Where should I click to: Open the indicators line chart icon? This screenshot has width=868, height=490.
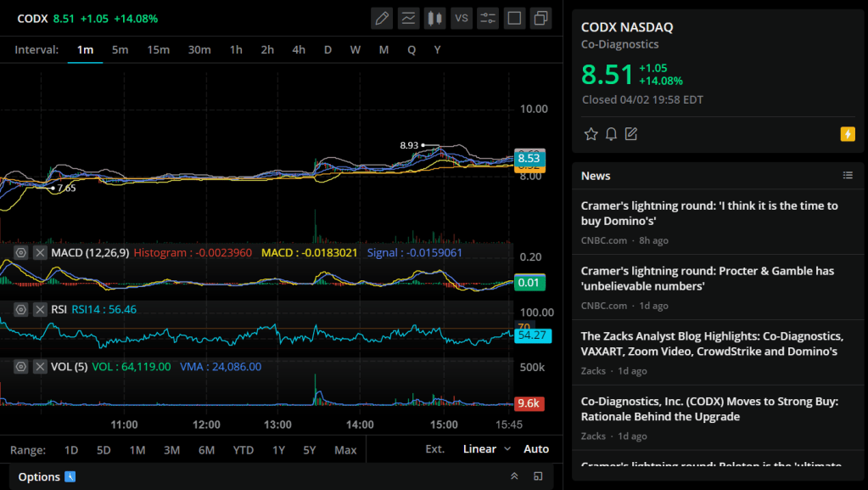(x=408, y=18)
